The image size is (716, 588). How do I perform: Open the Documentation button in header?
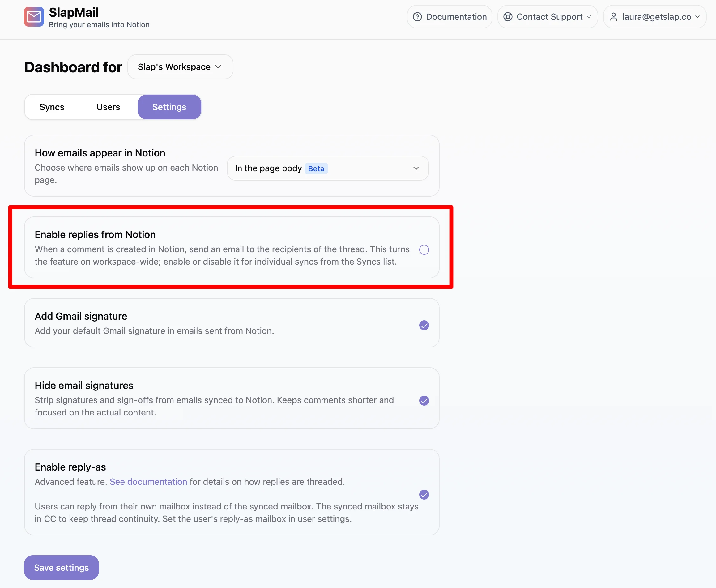(450, 17)
